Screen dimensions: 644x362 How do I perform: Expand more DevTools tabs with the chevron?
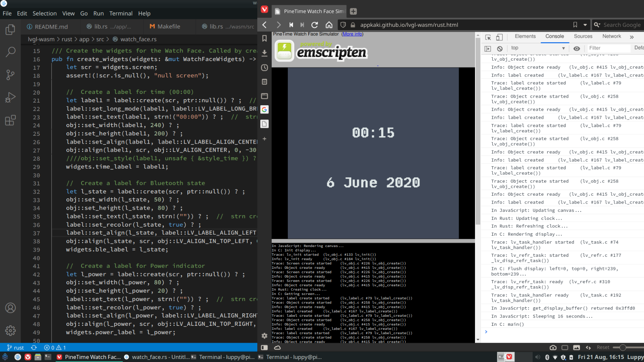pos(632,37)
